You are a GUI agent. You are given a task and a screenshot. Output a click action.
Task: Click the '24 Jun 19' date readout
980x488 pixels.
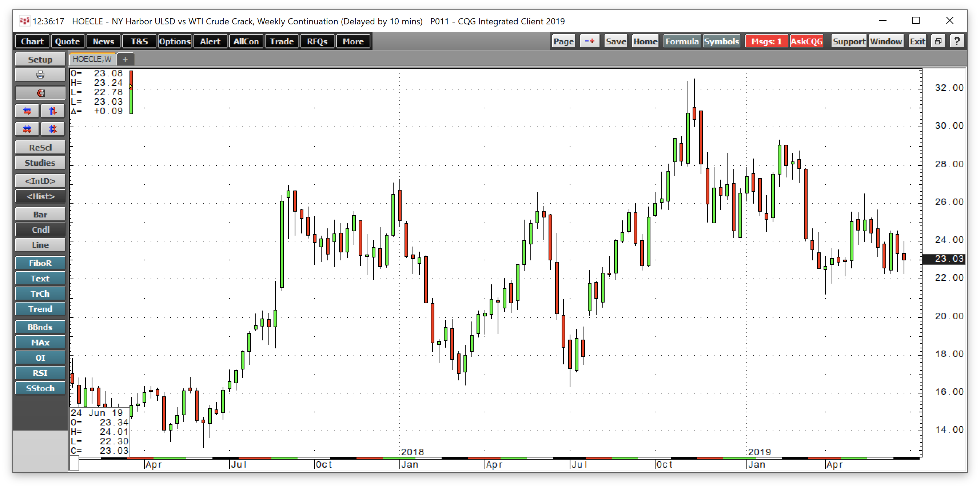tap(97, 413)
